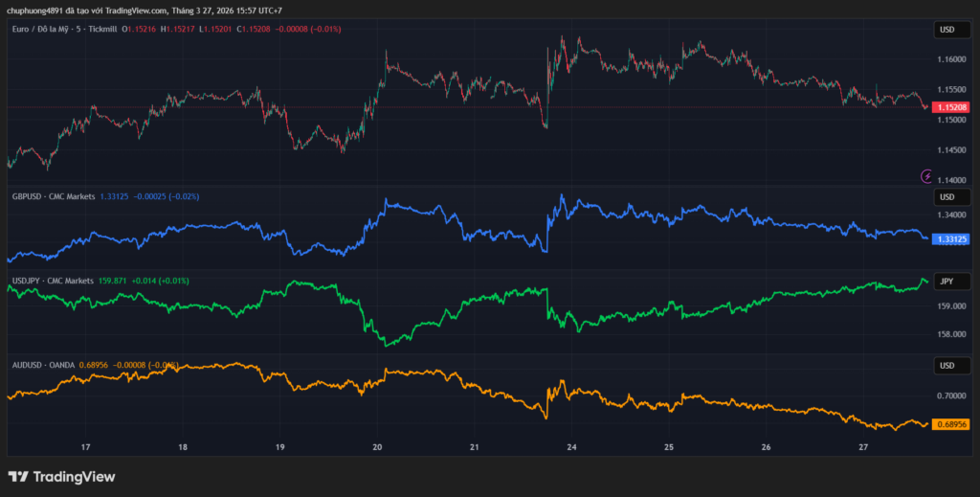Click the 1.16000 price scale level

[x=951, y=59]
